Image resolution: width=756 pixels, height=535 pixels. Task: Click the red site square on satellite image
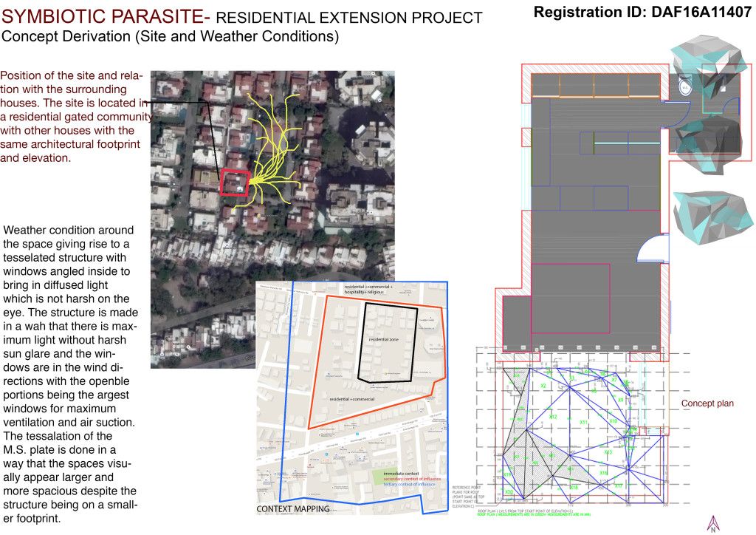(235, 183)
